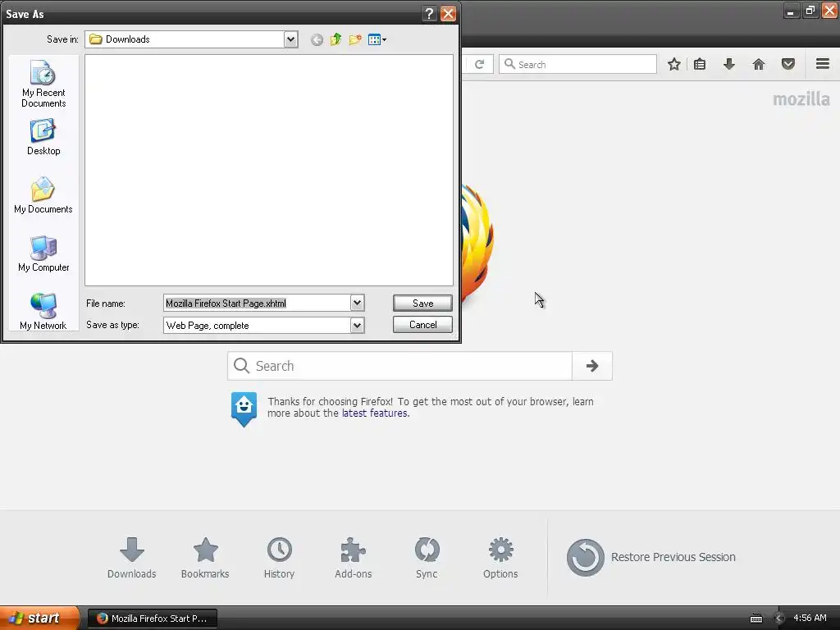Go up one folder level
Image resolution: width=840 pixels, height=630 pixels.
tap(336, 39)
